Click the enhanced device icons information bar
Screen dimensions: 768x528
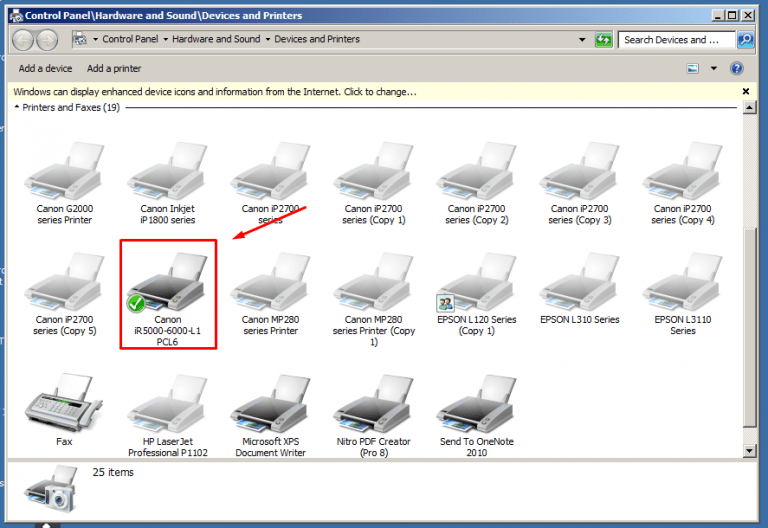click(215, 92)
